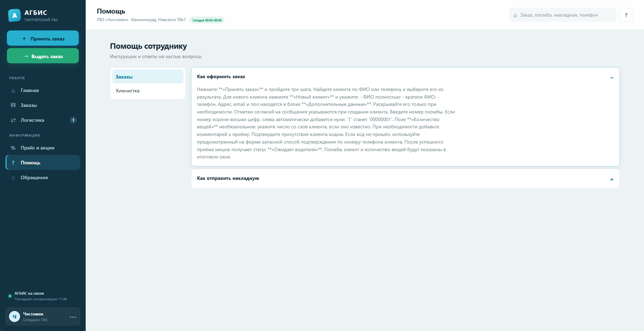The image size is (644, 331).
Task: Open Прайс и акции page
Action: [x=43, y=148]
